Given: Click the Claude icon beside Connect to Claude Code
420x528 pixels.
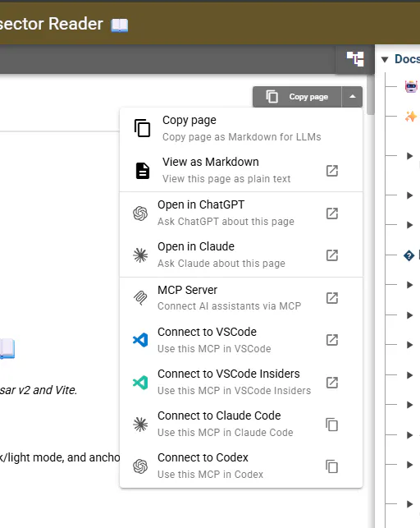Looking at the screenshot, I should (x=140, y=425).
